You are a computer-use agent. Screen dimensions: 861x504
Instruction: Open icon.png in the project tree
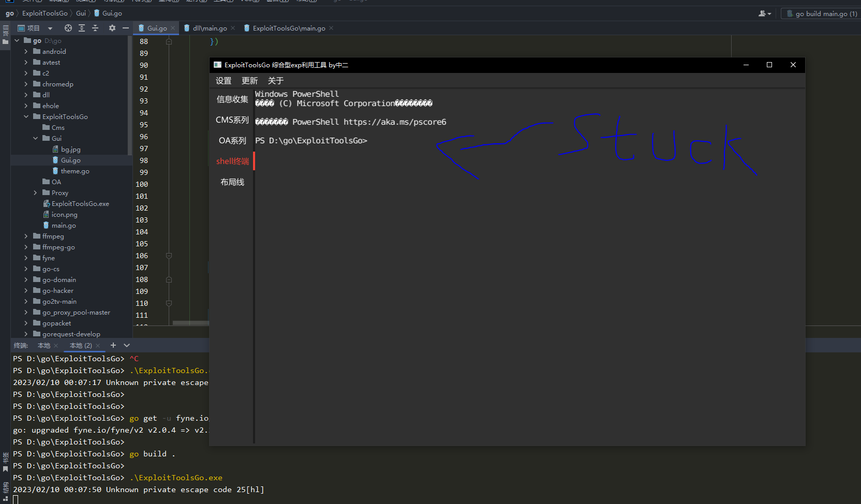(64, 214)
